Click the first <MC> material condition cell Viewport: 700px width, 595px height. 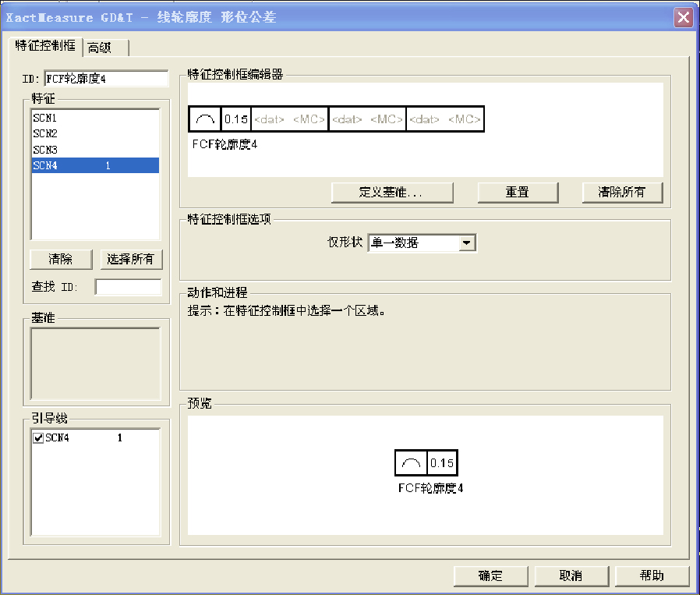[x=308, y=119]
